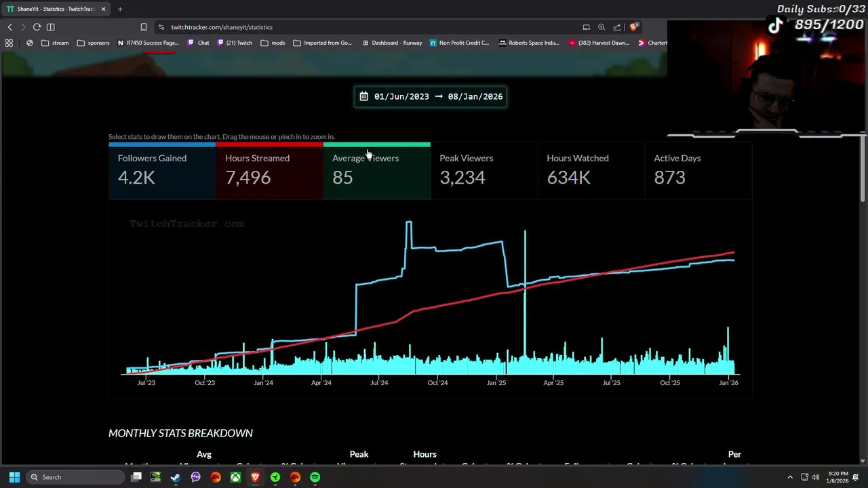Screen dimensions: 868x488
Task: Open the Windows Start menu
Action: coord(14,477)
